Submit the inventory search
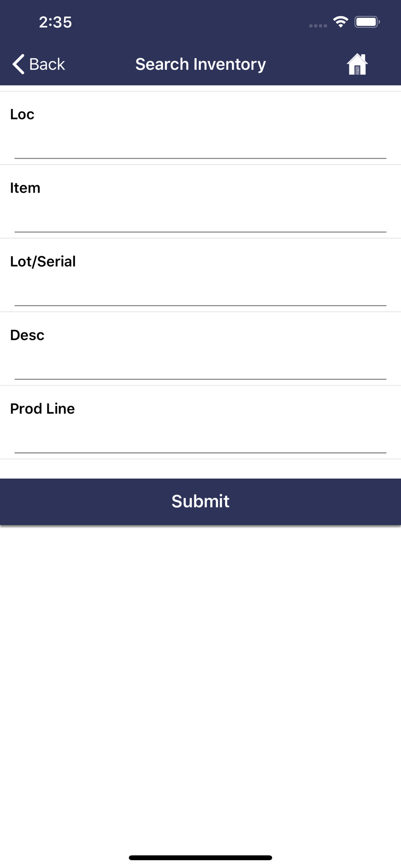The width and height of the screenshot is (401, 868). click(x=200, y=502)
